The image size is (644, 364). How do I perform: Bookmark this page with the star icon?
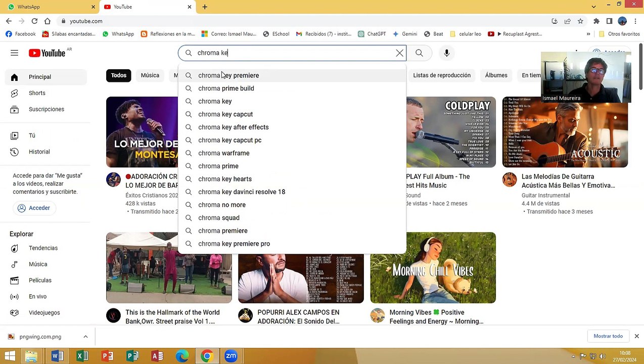pos(580,21)
